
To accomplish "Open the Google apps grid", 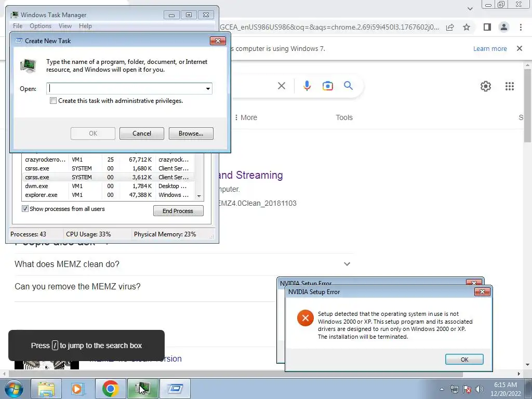I will (x=510, y=86).
